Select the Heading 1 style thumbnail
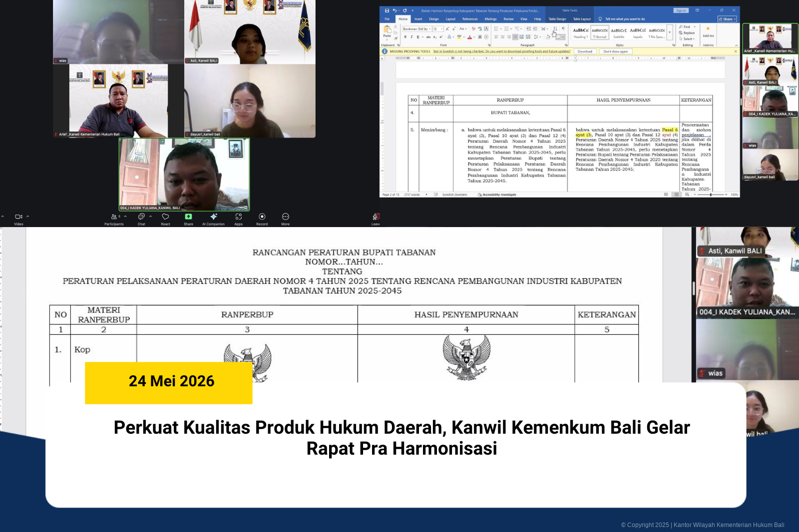799x532 pixels. [x=580, y=33]
